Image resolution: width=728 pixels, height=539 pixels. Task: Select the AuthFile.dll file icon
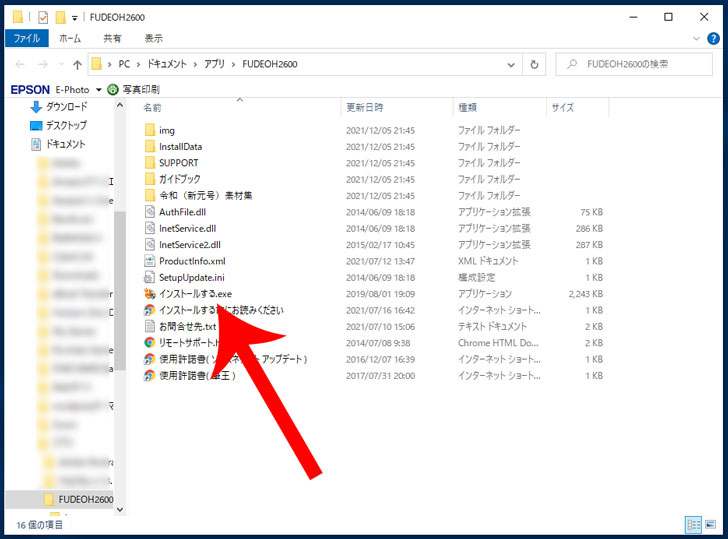click(150, 212)
